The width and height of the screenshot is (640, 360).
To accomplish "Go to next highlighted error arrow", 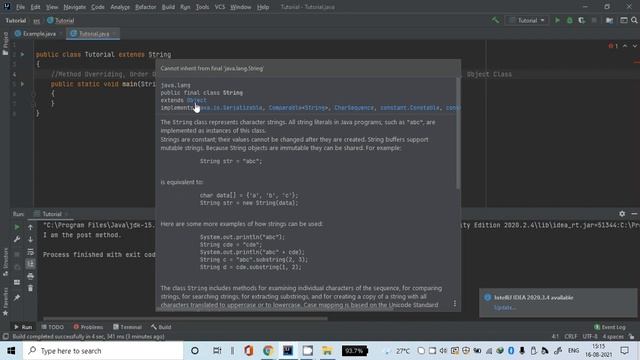I will pyautogui.click(x=634, y=46).
